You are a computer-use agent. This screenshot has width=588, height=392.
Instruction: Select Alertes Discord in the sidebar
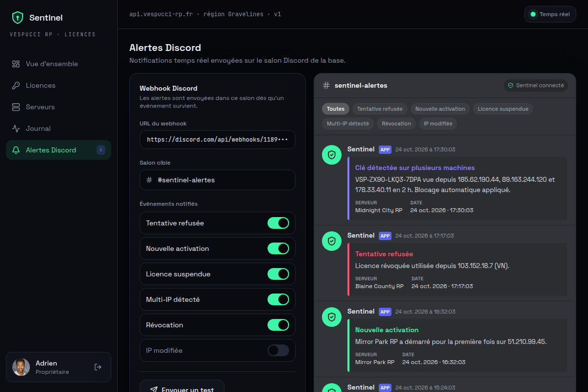coord(59,150)
